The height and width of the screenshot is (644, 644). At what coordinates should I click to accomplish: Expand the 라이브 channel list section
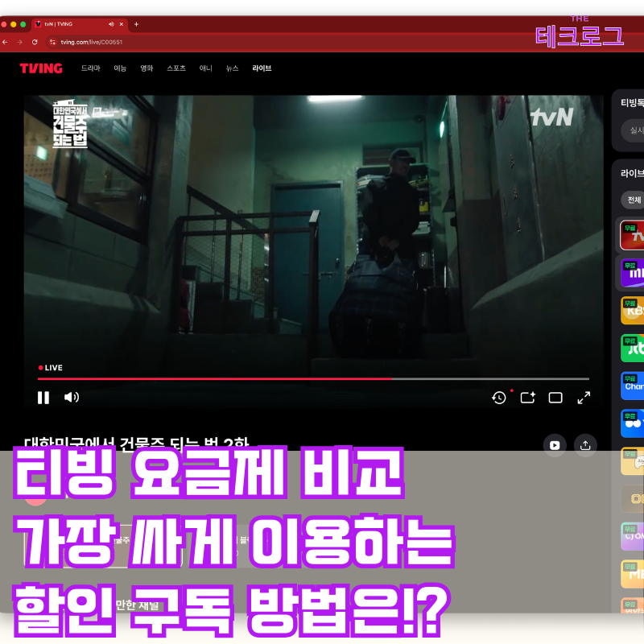coord(633,171)
